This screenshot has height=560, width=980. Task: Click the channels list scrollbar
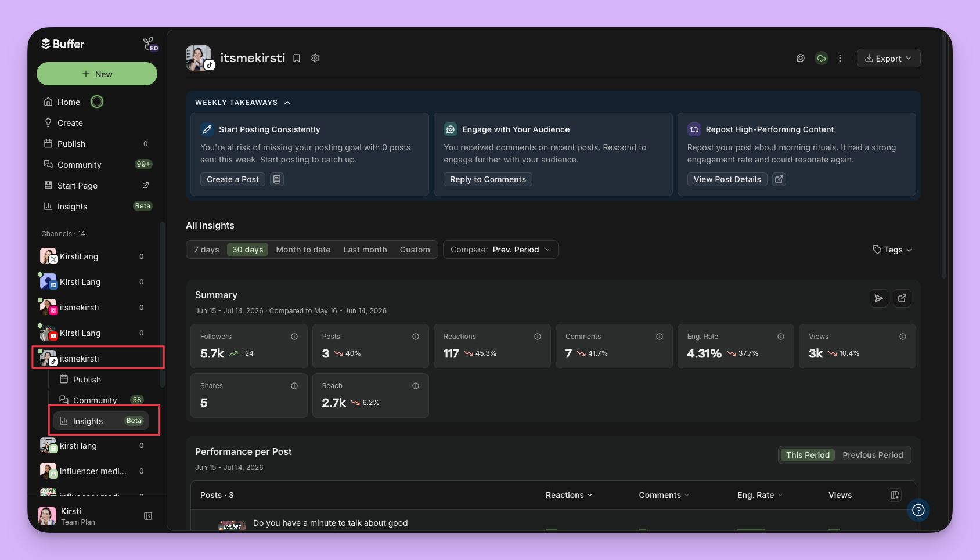pos(163,305)
